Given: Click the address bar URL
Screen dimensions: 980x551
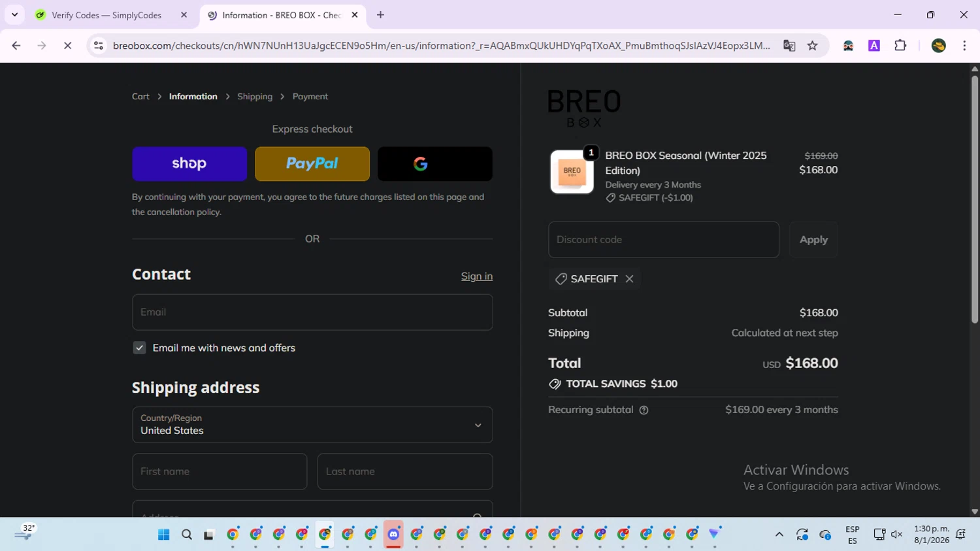Looking at the screenshot, I should (x=442, y=46).
